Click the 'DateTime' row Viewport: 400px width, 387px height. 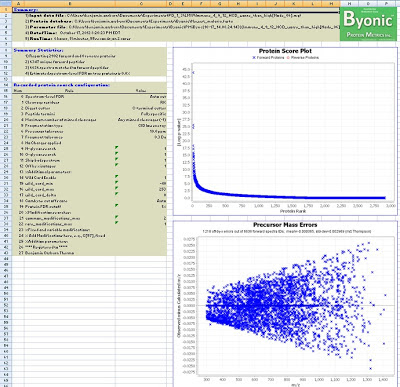[x=73, y=33]
